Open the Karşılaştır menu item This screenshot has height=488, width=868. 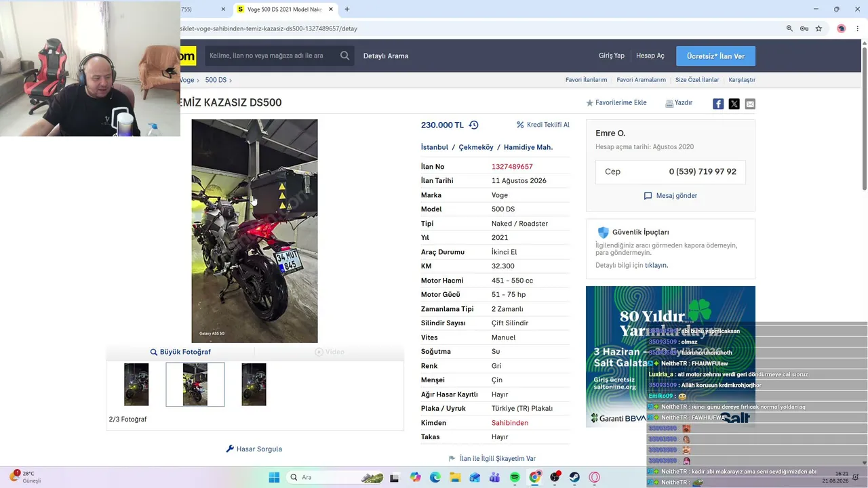click(x=742, y=80)
